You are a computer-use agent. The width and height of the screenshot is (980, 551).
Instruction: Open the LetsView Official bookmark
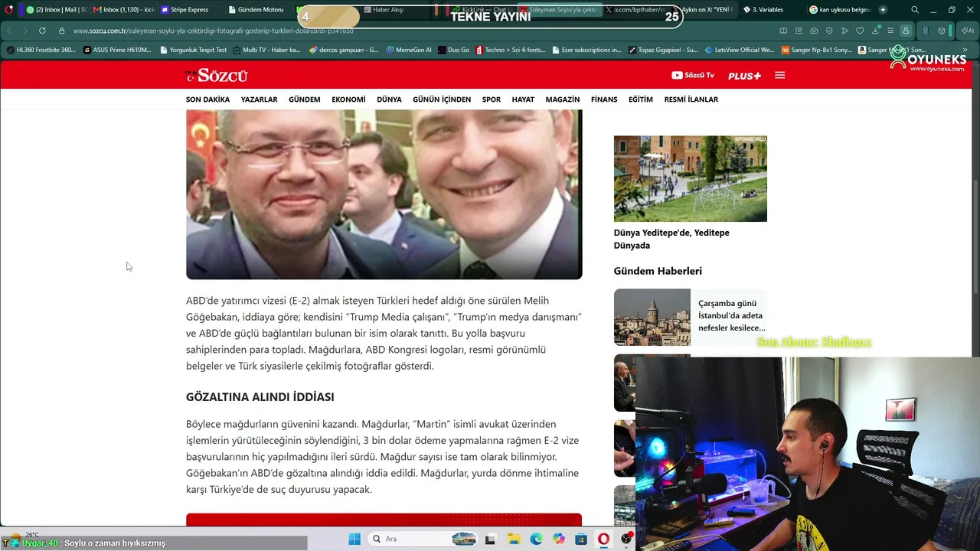739,50
